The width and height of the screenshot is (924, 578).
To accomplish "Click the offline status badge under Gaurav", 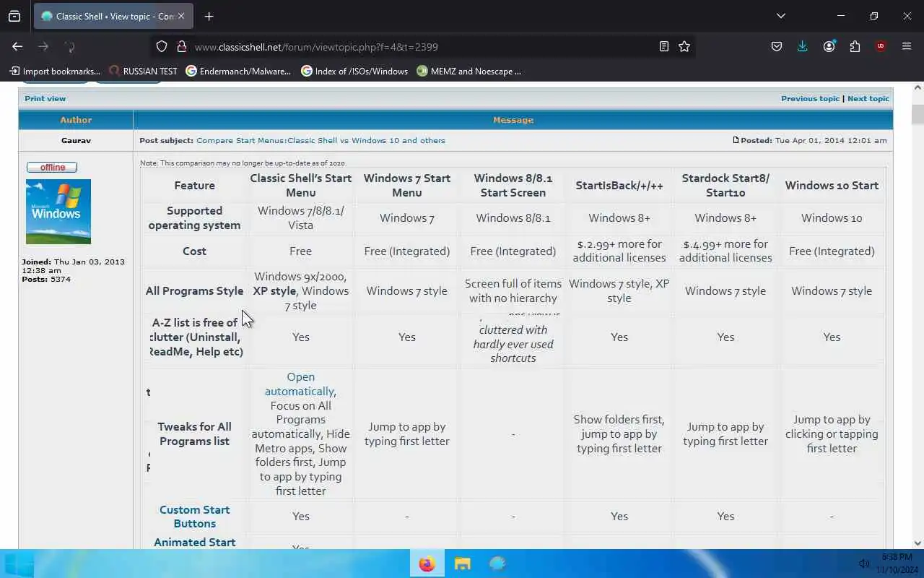I will pyautogui.click(x=52, y=167).
